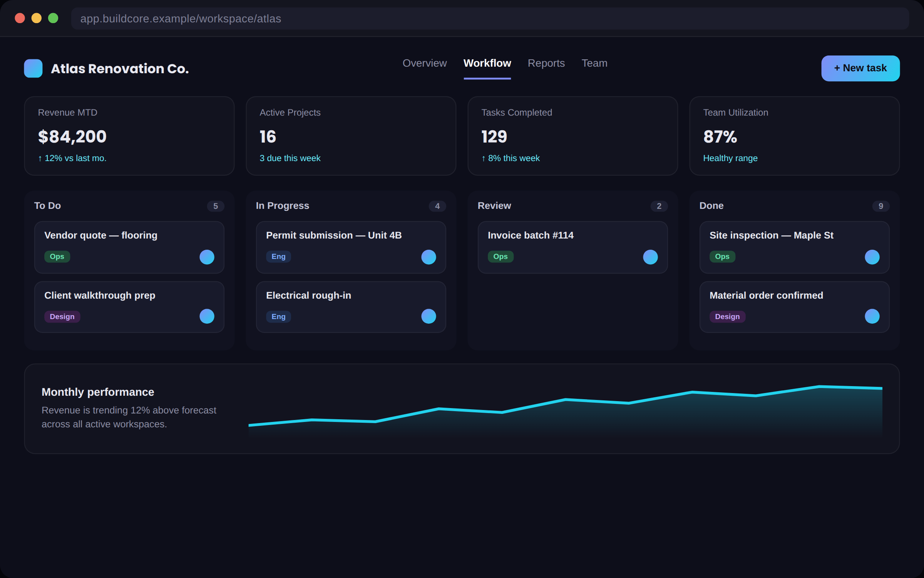Open avatar on Material order confirmed card
This screenshot has height=578, width=924.
pyautogui.click(x=872, y=316)
